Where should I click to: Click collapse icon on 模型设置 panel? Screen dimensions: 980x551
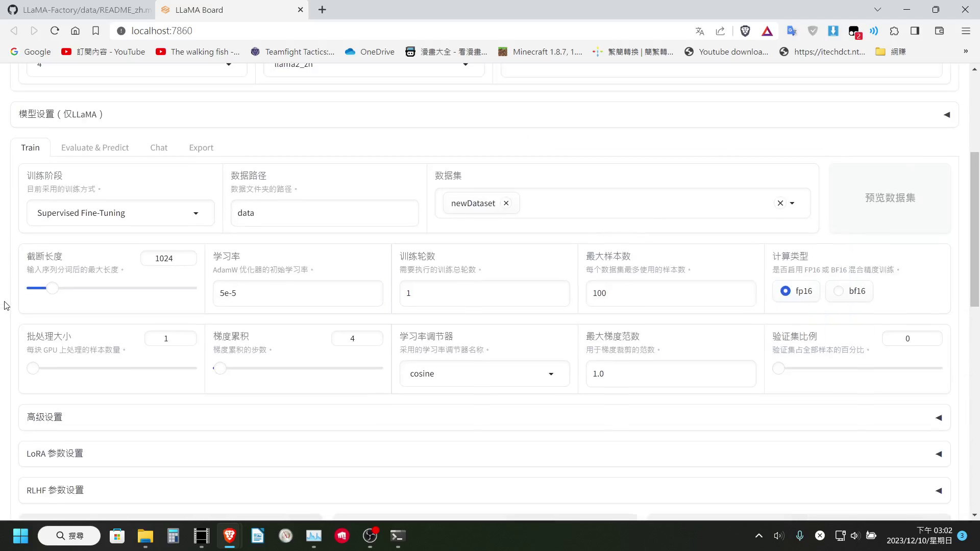pyautogui.click(x=946, y=114)
